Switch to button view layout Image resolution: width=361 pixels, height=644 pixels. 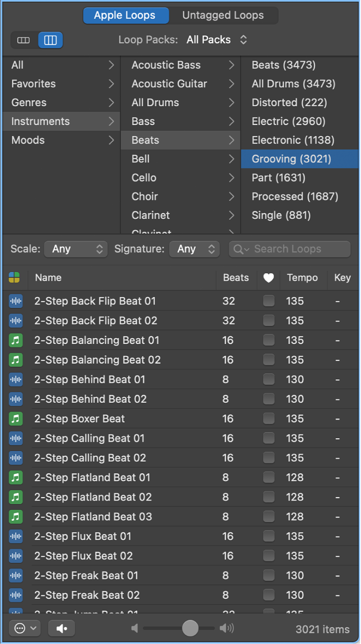[24, 40]
